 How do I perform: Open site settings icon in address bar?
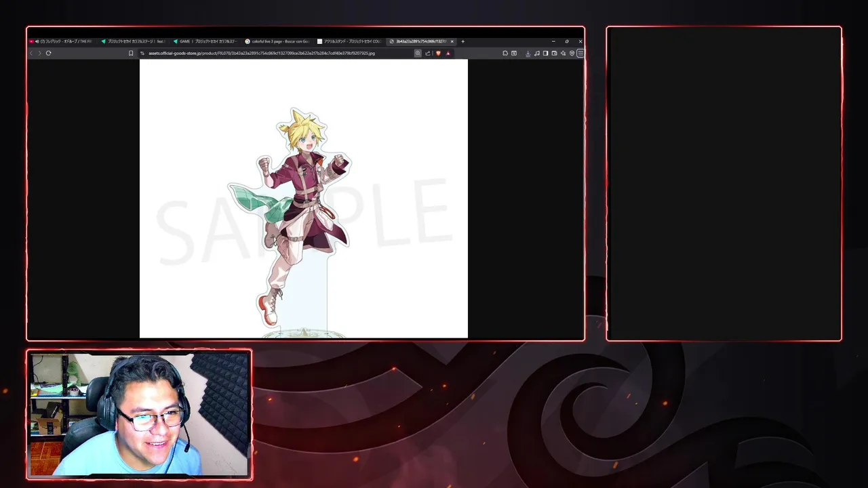tap(142, 53)
